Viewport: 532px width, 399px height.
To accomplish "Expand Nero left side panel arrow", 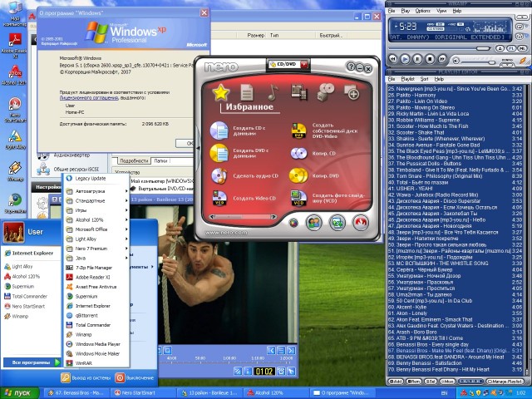I will (x=198, y=148).
